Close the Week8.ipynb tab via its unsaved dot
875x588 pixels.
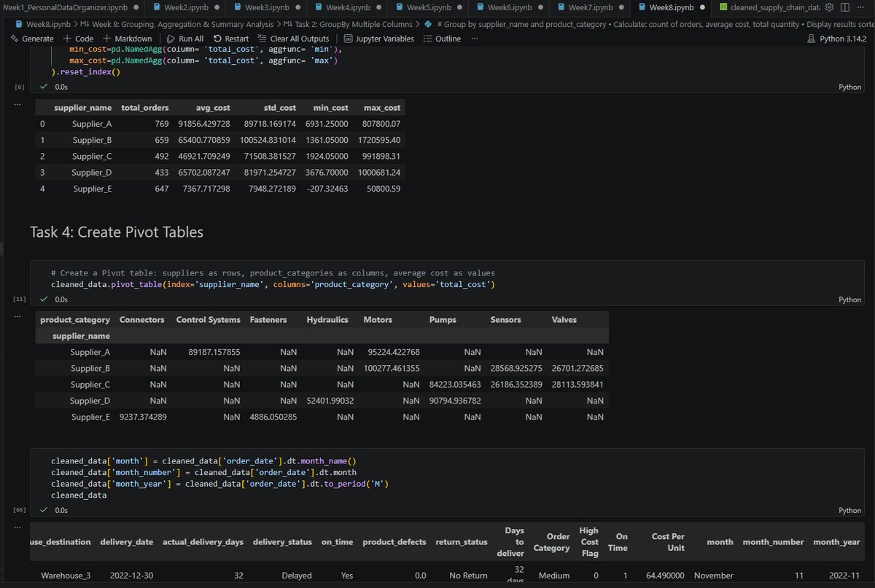[701, 7]
